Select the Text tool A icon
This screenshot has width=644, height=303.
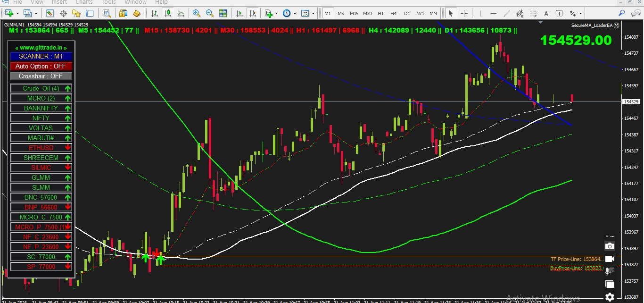click(x=546, y=13)
